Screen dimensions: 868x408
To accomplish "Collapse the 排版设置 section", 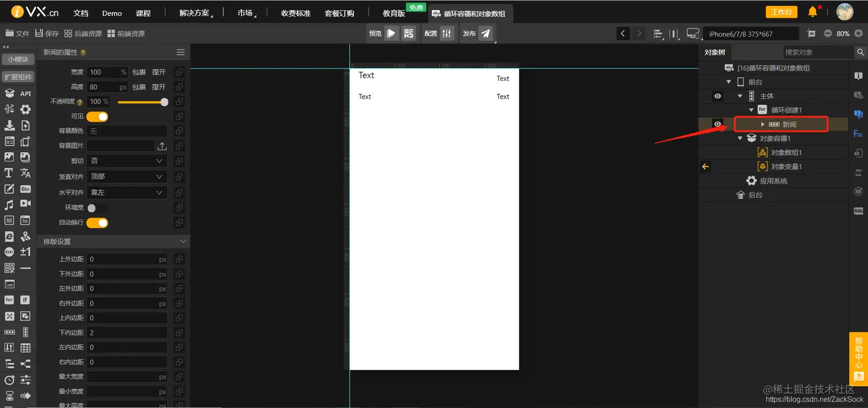I will pos(183,242).
